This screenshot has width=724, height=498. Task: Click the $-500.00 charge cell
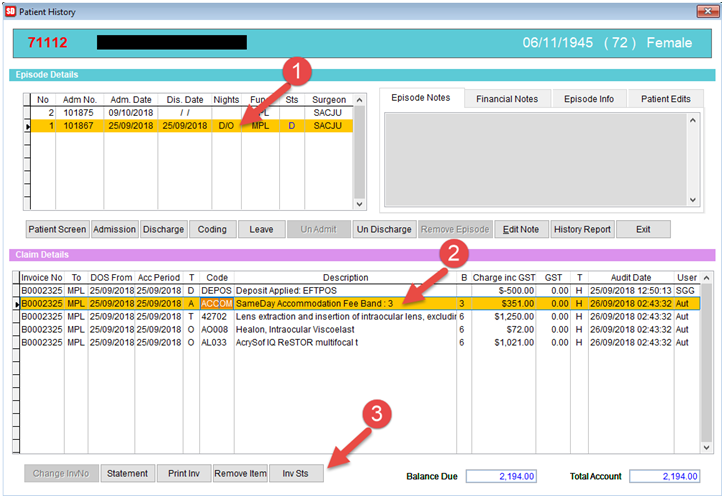[504, 291]
